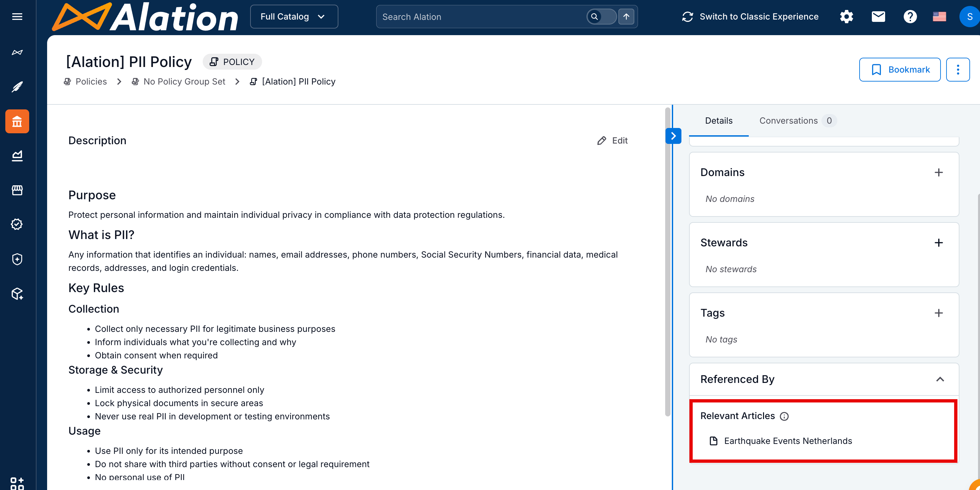
Task: Open the Full Catalog dropdown
Action: (294, 16)
